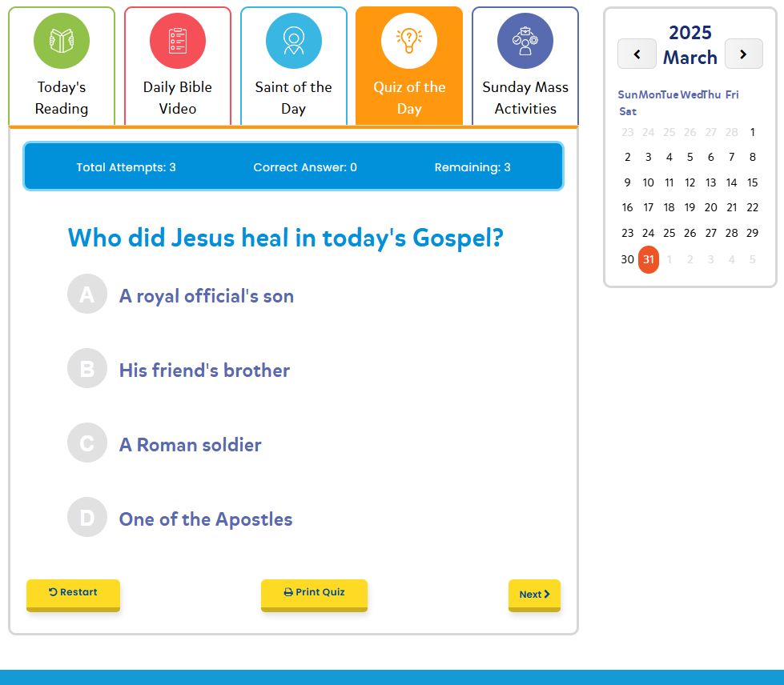Choose "One of the Apostles" answer text
This screenshot has width=784, height=685.
[206, 519]
